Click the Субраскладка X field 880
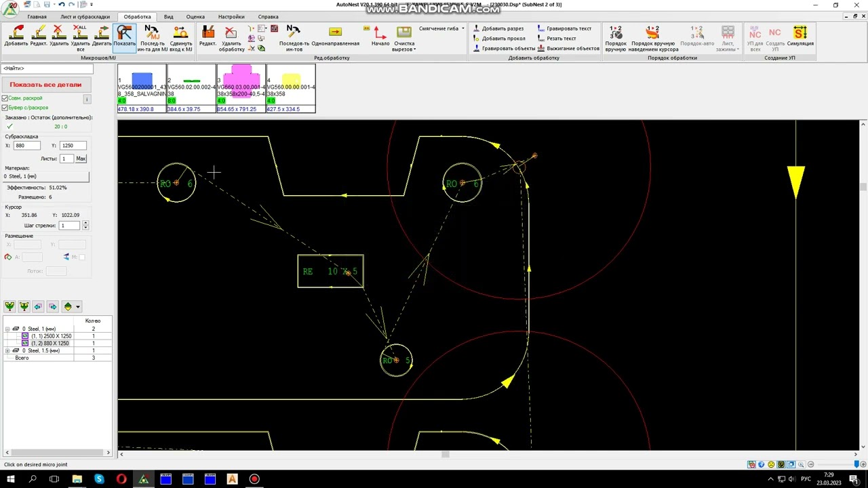 (26, 146)
